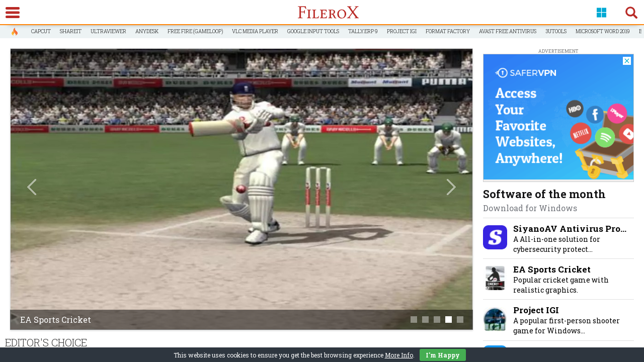Viewport: 644px width, 362px height.
Task: Open the Google Input Tools link
Action: coord(313,32)
